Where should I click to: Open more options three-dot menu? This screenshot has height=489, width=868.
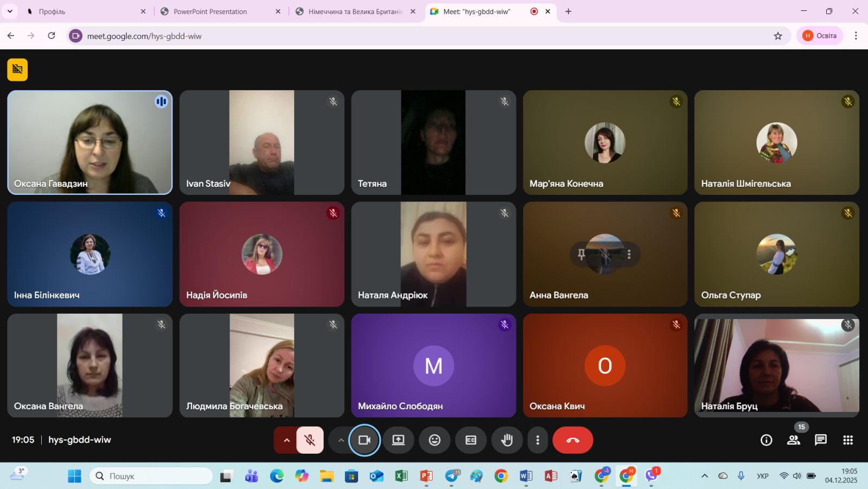538,440
